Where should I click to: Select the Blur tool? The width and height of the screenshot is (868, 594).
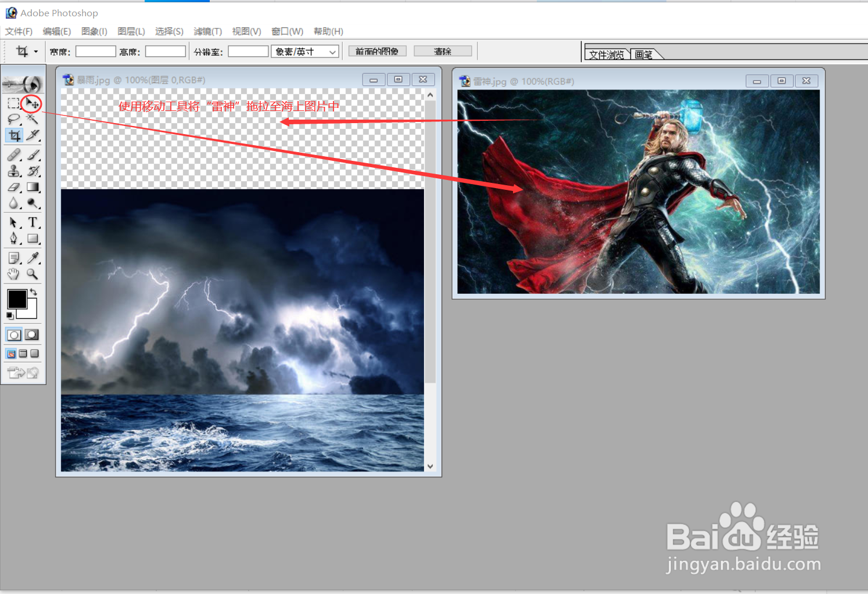(x=14, y=203)
